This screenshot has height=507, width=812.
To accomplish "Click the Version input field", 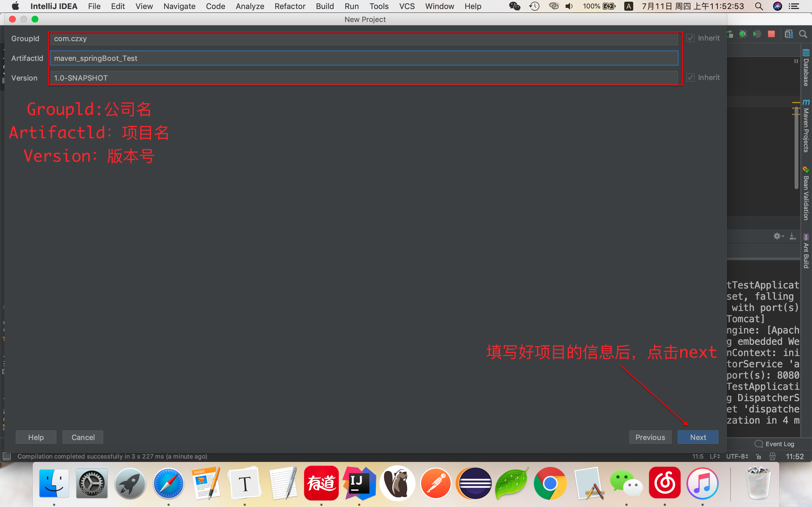I will [x=364, y=78].
